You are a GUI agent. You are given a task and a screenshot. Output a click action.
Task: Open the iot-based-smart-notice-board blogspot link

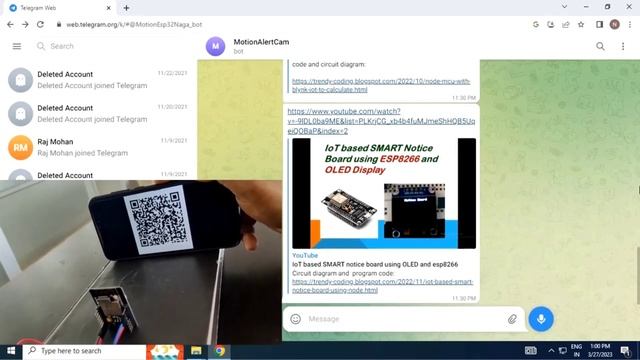coord(382,286)
